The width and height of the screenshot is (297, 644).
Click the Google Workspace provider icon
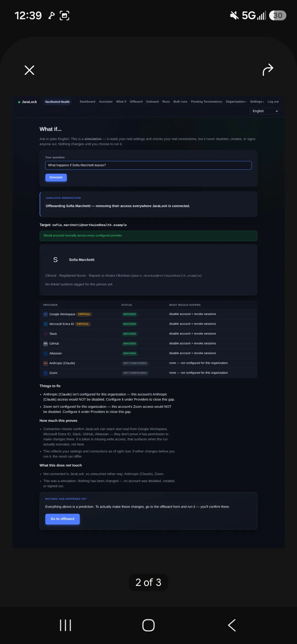click(x=46, y=314)
